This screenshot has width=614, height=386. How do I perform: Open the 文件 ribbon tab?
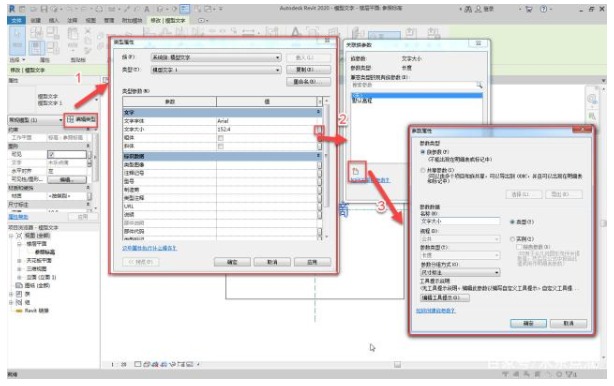[x=16, y=20]
